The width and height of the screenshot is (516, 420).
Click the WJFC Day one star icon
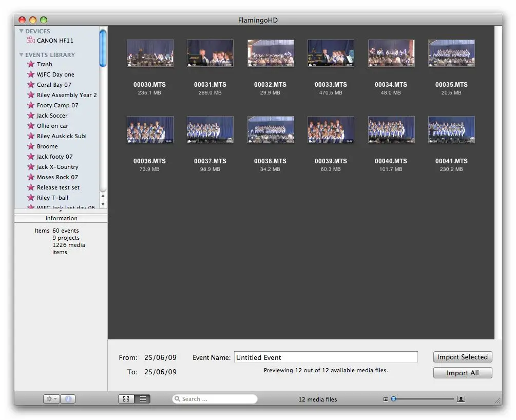point(31,74)
